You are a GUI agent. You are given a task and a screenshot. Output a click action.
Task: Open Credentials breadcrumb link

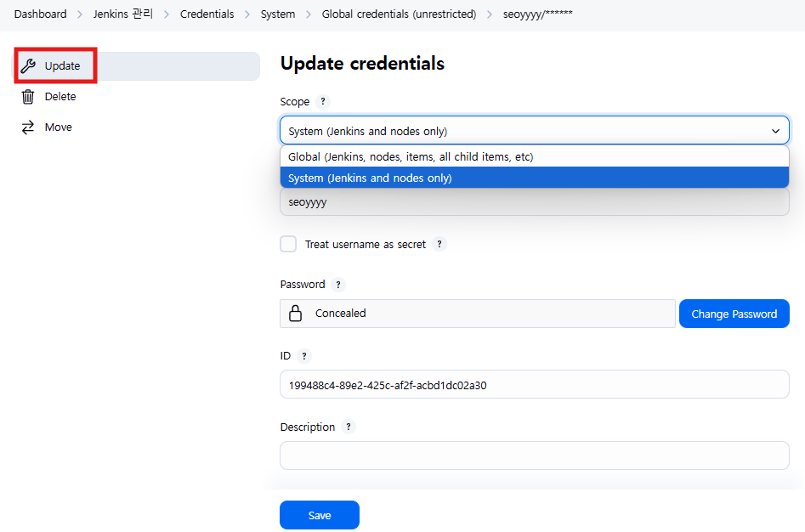(207, 14)
